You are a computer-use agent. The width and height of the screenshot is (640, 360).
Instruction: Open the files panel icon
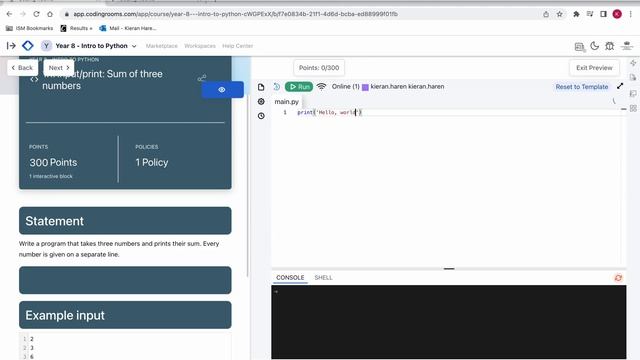261,87
